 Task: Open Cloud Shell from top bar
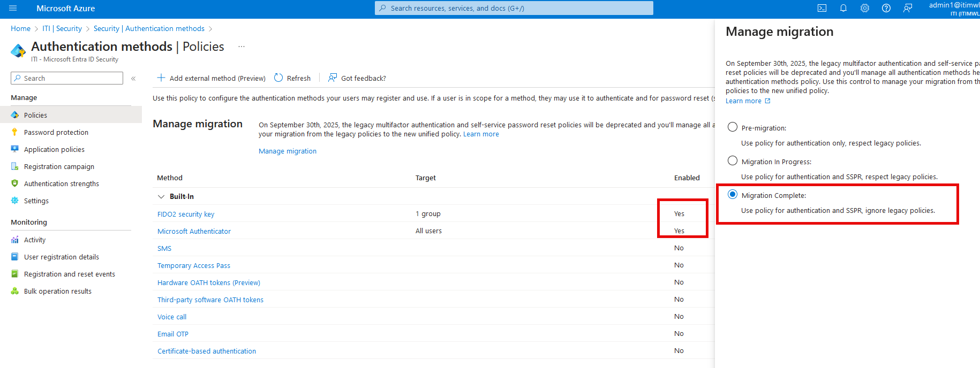(x=822, y=8)
